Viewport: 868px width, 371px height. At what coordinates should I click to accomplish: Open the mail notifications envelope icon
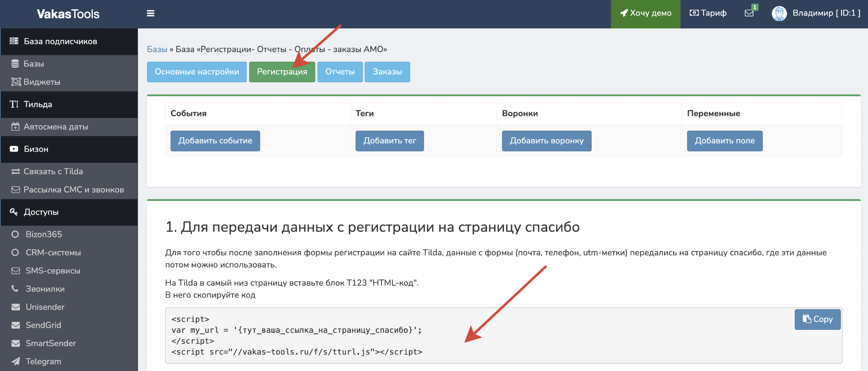[x=749, y=13]
